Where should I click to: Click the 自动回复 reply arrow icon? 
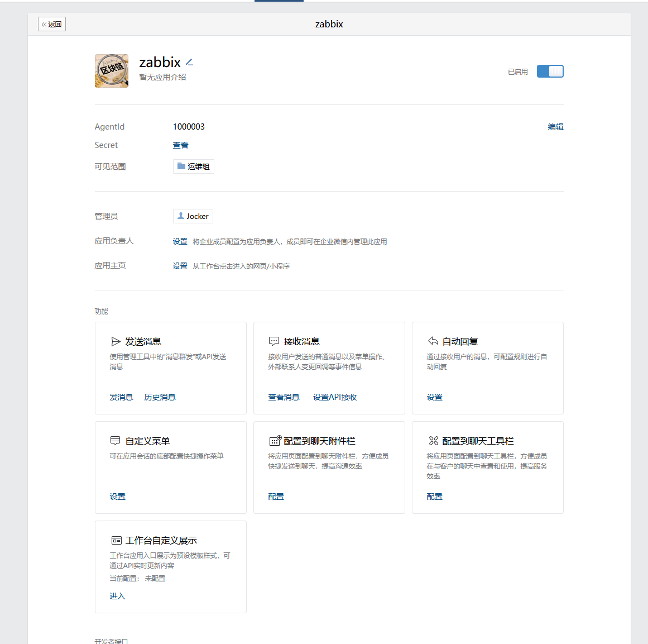coord(433,341)
